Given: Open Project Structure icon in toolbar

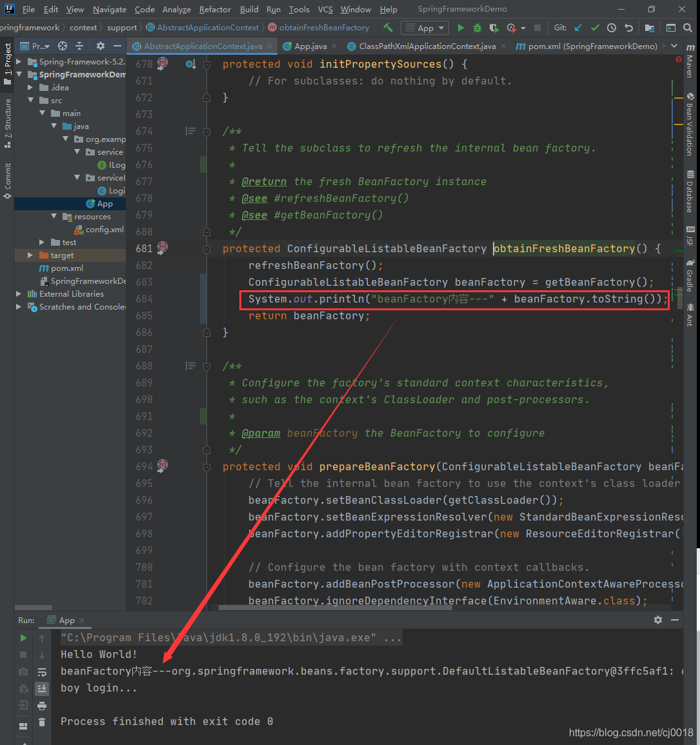Looking at the screenshot, I should 650,28.
